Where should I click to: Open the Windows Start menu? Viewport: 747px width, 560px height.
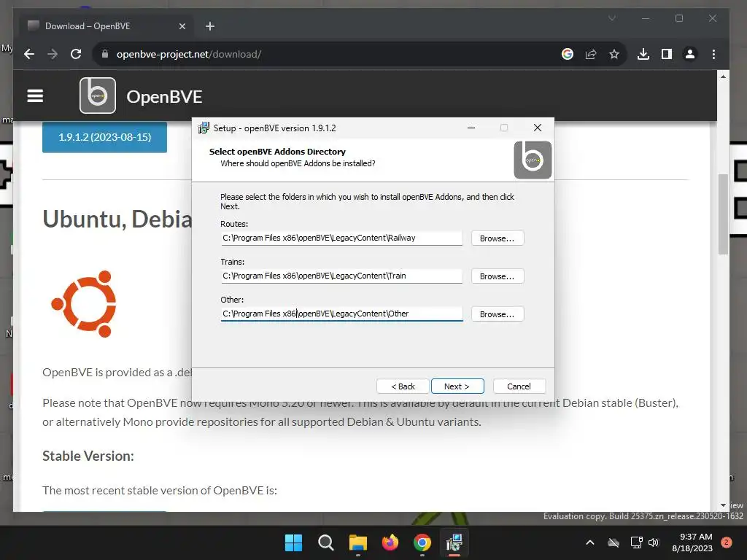coord(293,542)
